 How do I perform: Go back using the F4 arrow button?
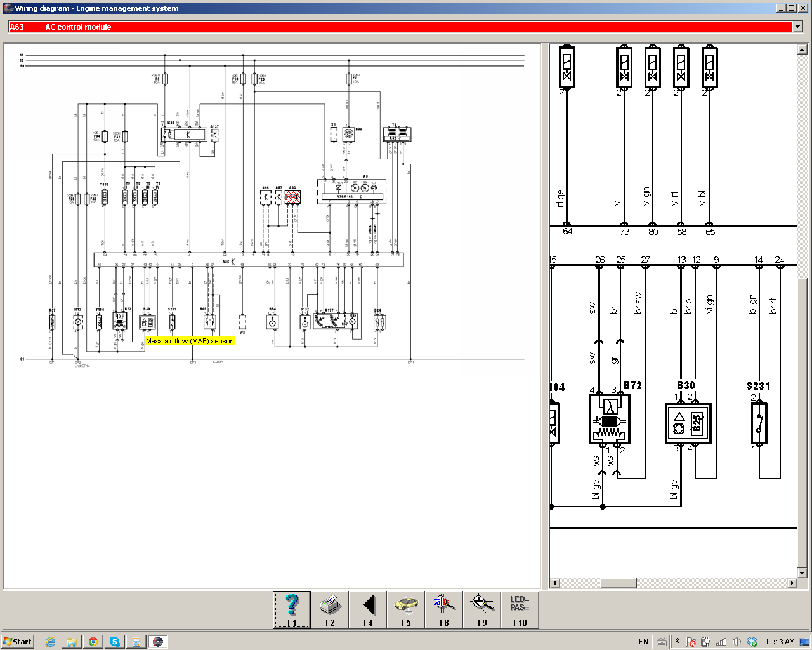point(368,610)
